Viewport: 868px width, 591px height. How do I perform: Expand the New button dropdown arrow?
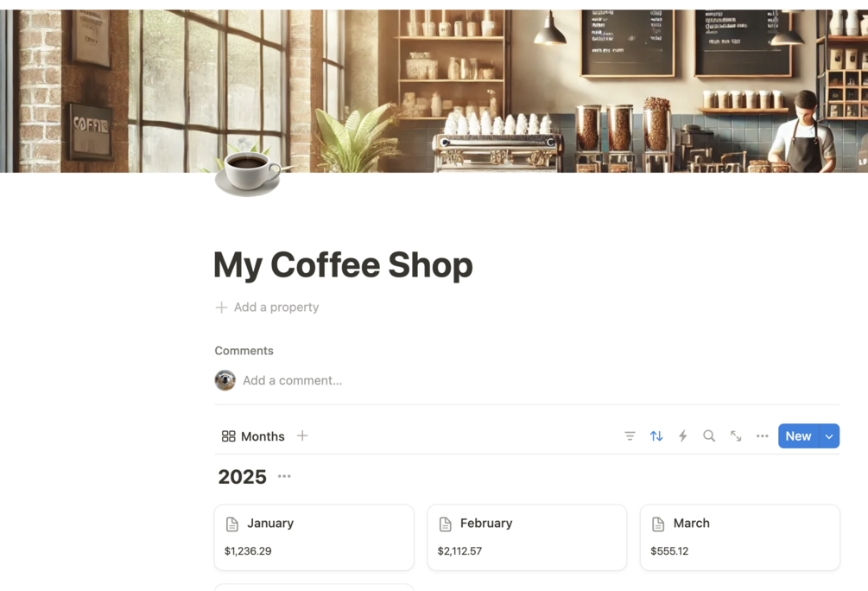point(829,436)
